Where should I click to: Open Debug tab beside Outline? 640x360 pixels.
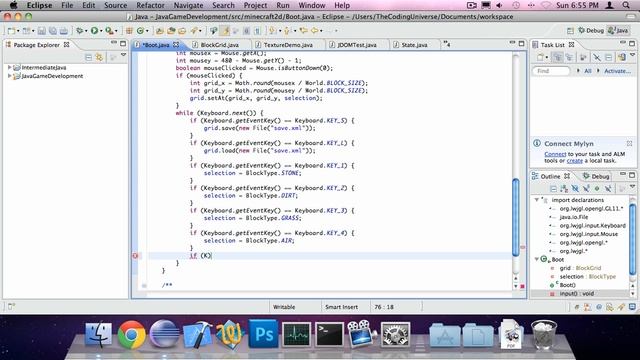coord(596,176)
